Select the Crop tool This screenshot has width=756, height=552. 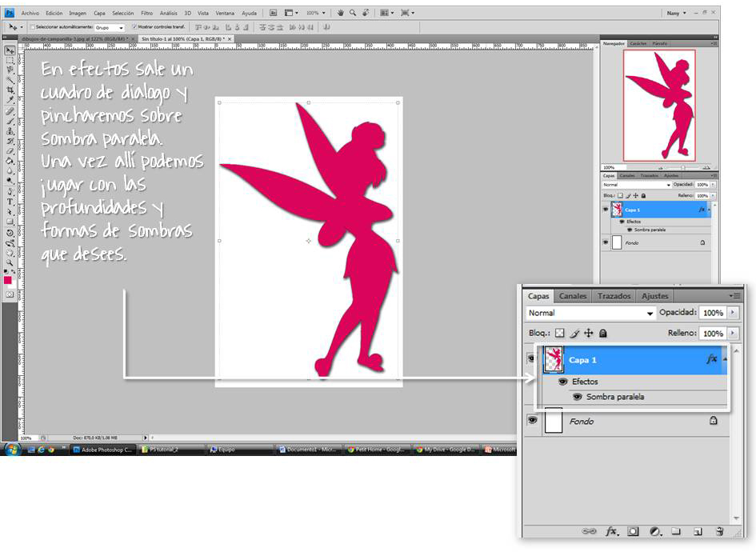point(10,90)
